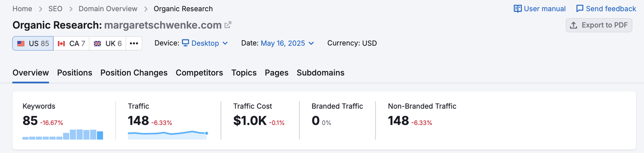Image resolution: width=644 pixels, height=153 pixels.
Task: Click the Traffic trend line chart
Action: (x=168, y=135)
